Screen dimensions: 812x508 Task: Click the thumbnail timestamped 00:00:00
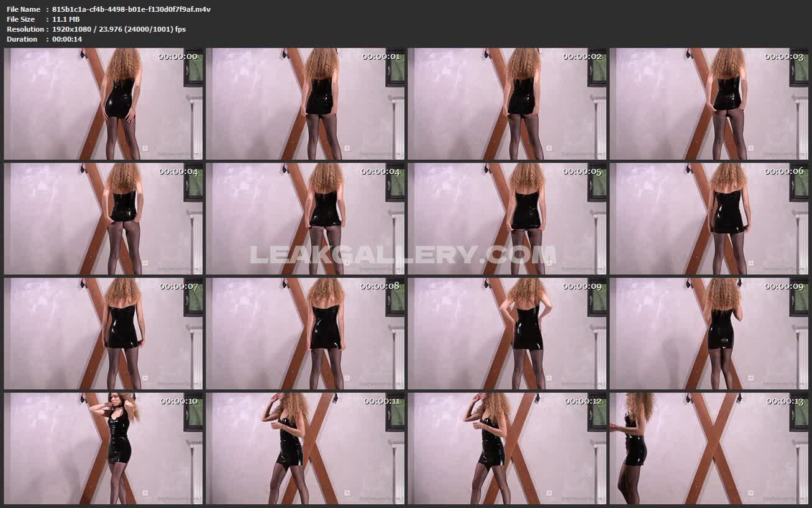point(103,104)
